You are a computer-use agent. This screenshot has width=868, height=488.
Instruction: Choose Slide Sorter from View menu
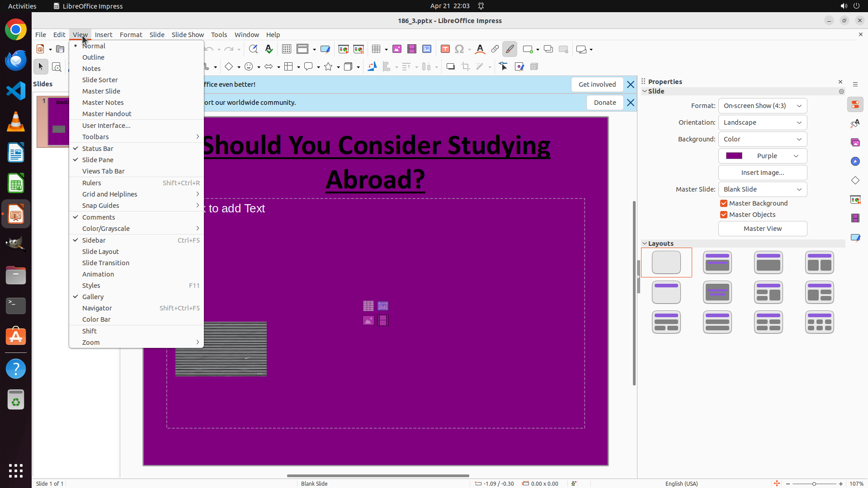click(x=100, y=80)
